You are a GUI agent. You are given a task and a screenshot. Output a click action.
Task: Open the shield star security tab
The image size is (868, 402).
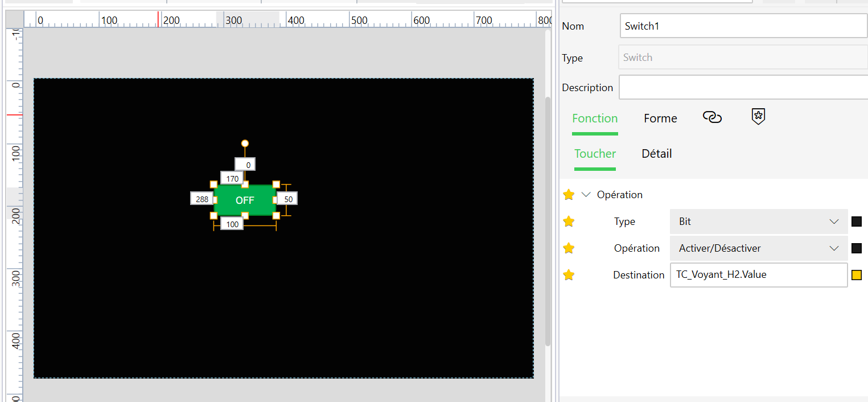pyautogui.click(x=758, y=117)
